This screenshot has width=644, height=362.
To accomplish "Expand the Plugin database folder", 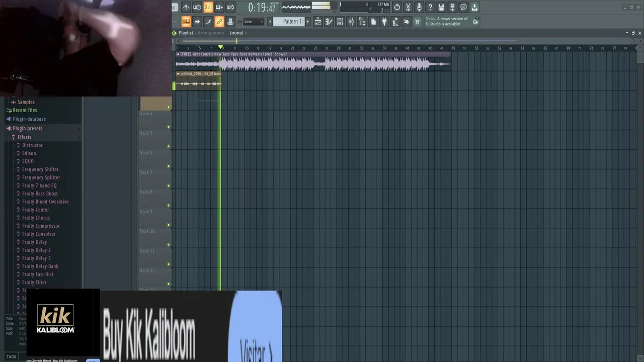I will (x=29, y=119).
